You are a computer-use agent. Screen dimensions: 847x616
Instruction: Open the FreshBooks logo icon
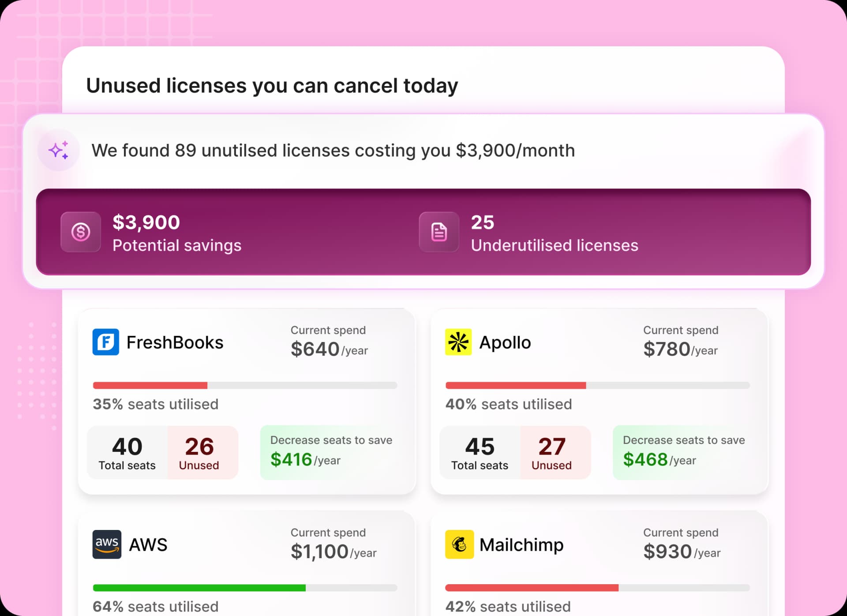click(x=106, y=342)
